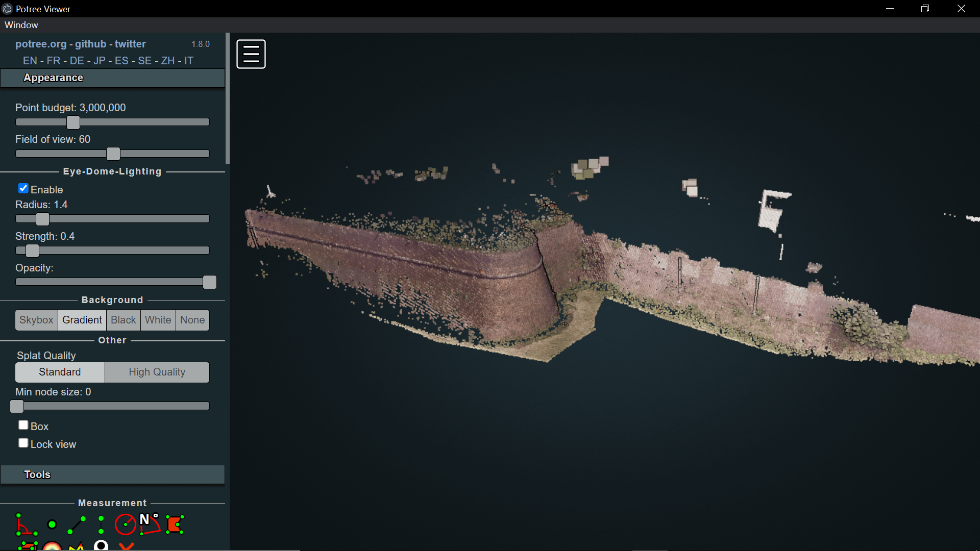
Task: Check the Box checkbox
Action: click(23, 425)
